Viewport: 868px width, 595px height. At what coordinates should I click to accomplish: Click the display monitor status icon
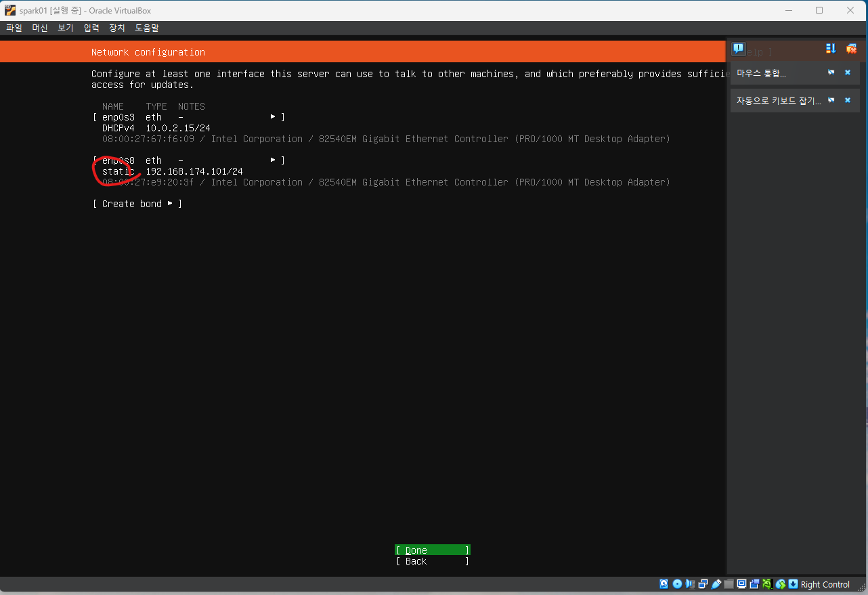click(741, 584)
